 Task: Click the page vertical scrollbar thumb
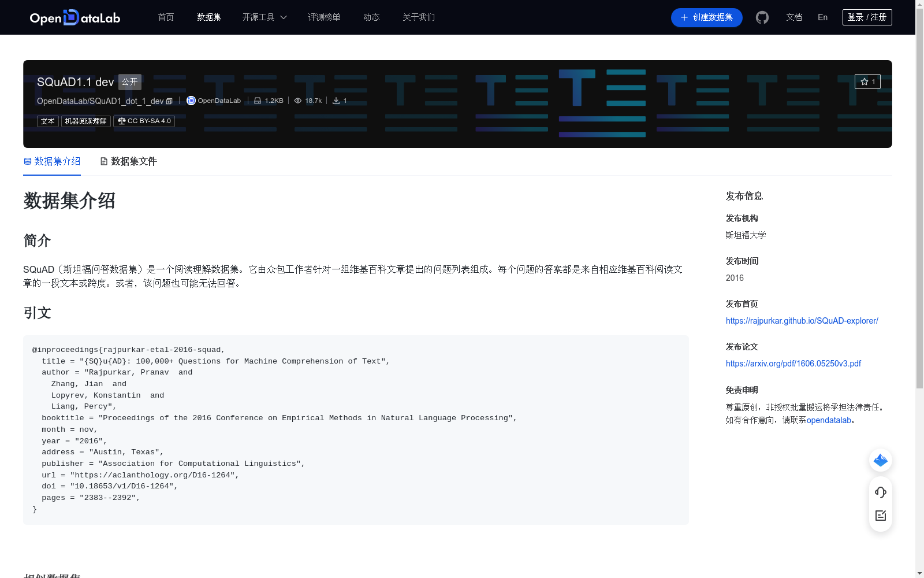(x=919, y=198)
